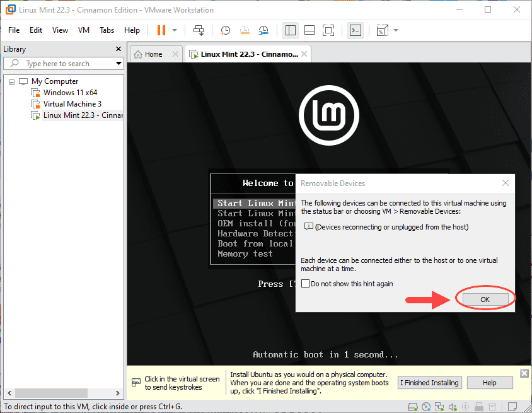
Task: Toggle the library sidebar view icon
Action: 291,30
